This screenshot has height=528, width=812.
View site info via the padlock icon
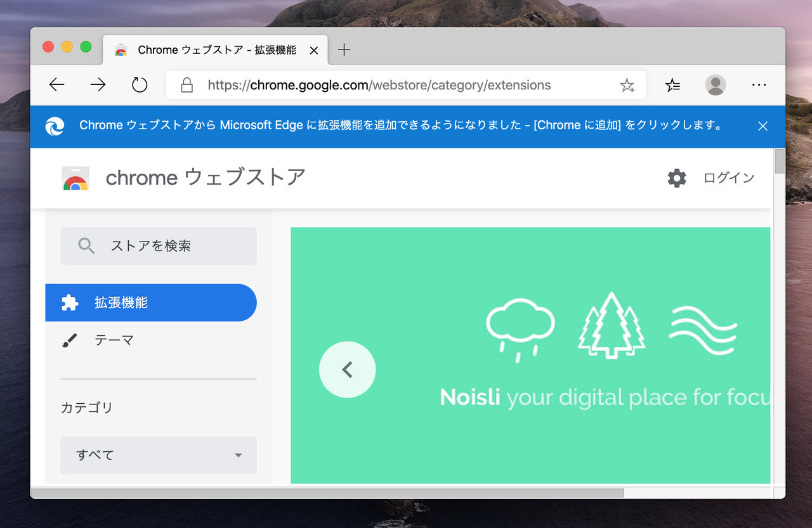pyautogui.click(x=187, y=85)
